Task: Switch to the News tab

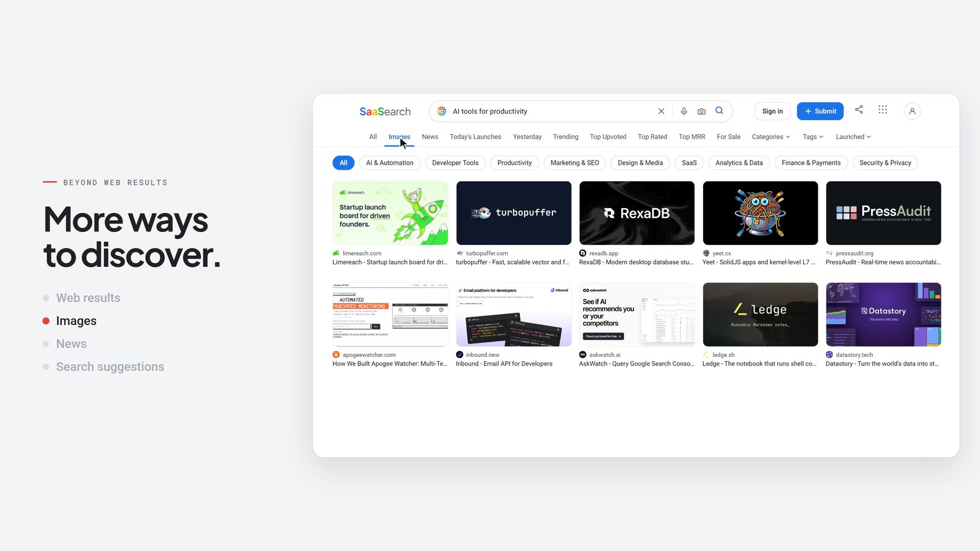Action: tap(430, 137)
